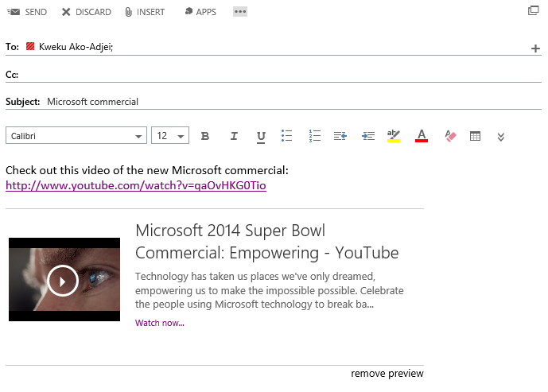Toggle bold formatting

coord(205,136)
